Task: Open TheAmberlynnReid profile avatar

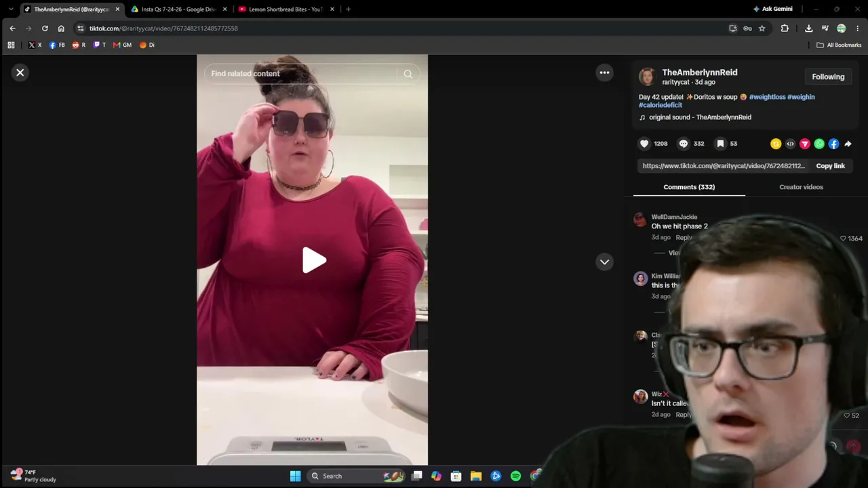Action: click(x=647, y=77)
